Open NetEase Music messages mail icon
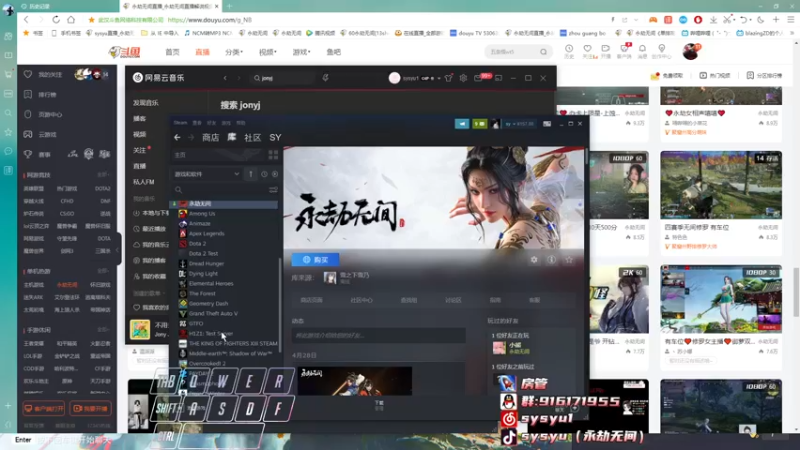The height and width of the screenshot is (450, 800). [x=478, y=78]
